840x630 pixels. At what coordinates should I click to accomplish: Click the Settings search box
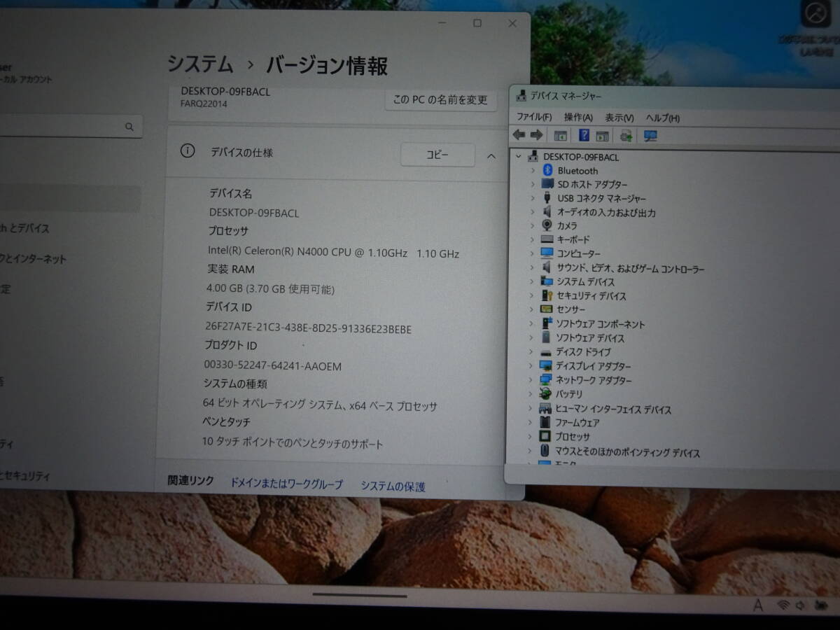(71, 127)
